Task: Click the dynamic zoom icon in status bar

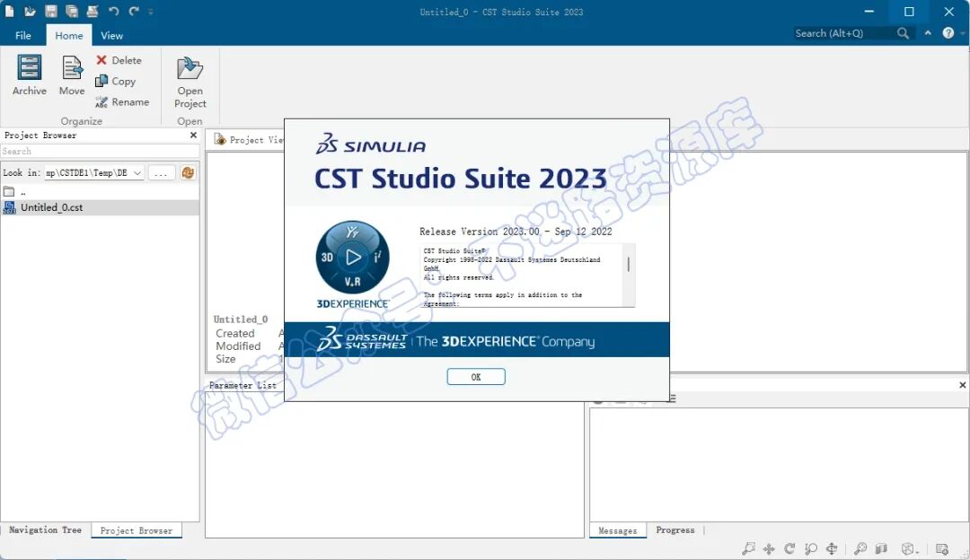Action: [x=811, y=548]
